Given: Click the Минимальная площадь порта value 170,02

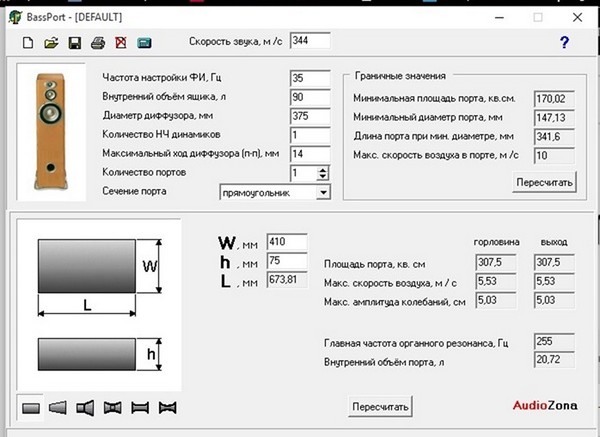Looking at the screenshot, I should point(554,99).
